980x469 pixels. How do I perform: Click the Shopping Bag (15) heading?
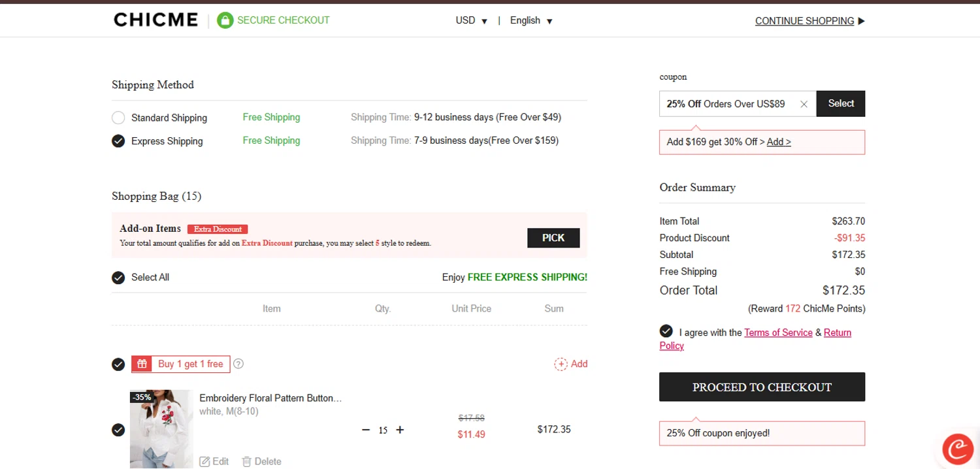pos(156,196)
